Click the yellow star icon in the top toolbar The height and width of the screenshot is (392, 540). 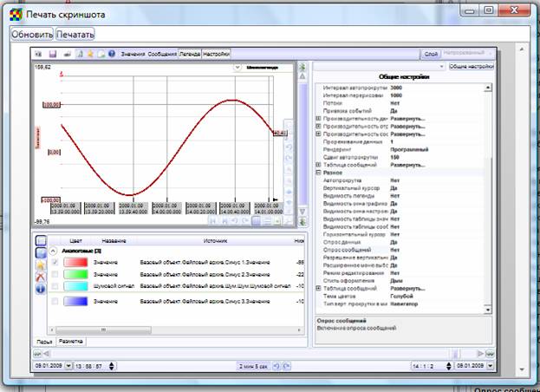(90, 54)
